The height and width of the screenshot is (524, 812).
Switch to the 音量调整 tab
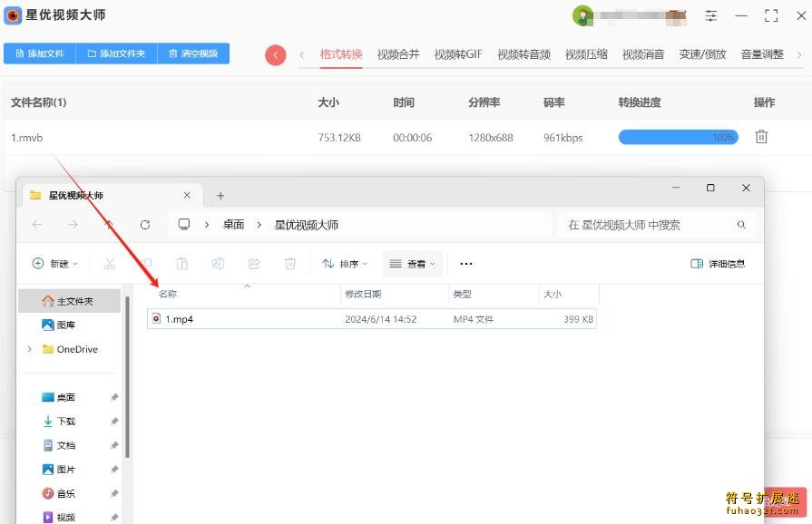click(x=762, y=54)
